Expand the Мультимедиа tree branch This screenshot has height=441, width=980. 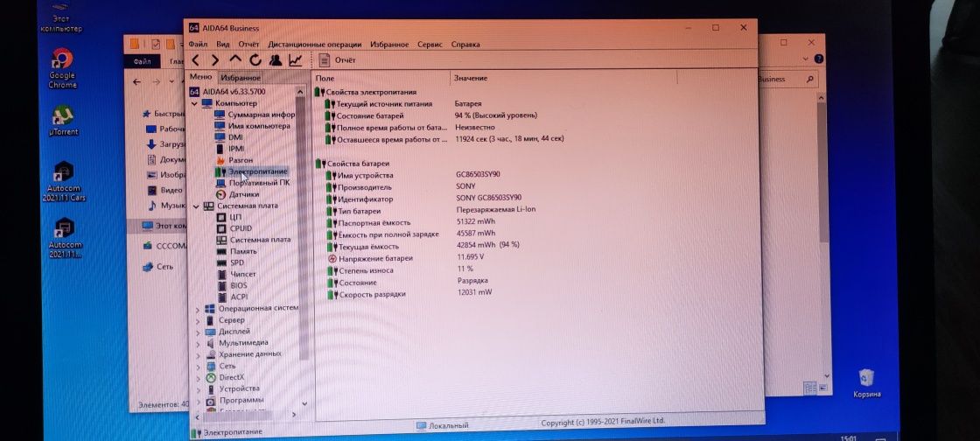tap(198, 343)
